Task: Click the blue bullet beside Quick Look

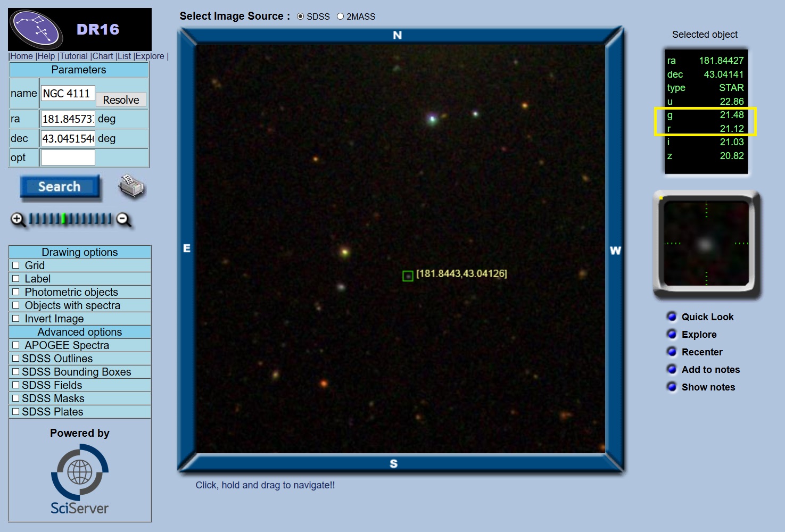Action: [672, 317]
